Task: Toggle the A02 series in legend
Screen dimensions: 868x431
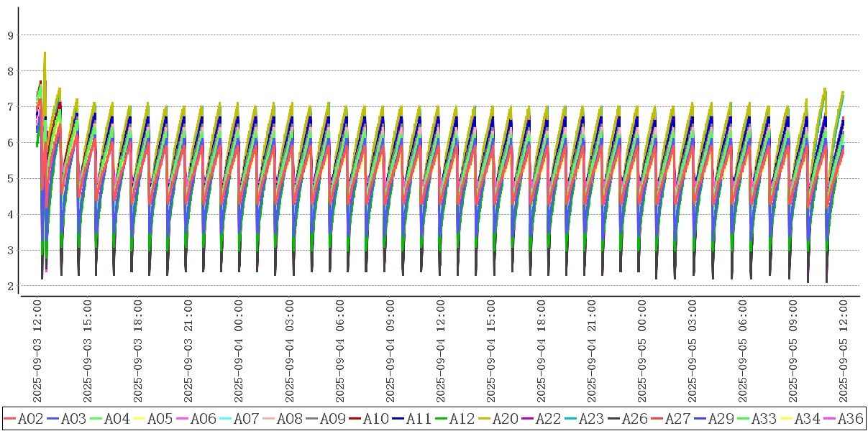Action: point(23,418)
